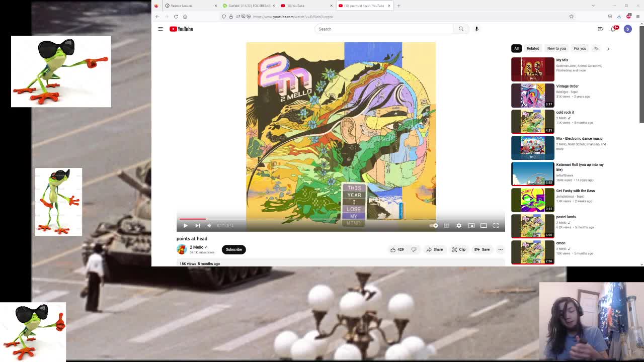List all tabs dropdown
Screen dimensions: 644x362
click(x=593, y=6)
